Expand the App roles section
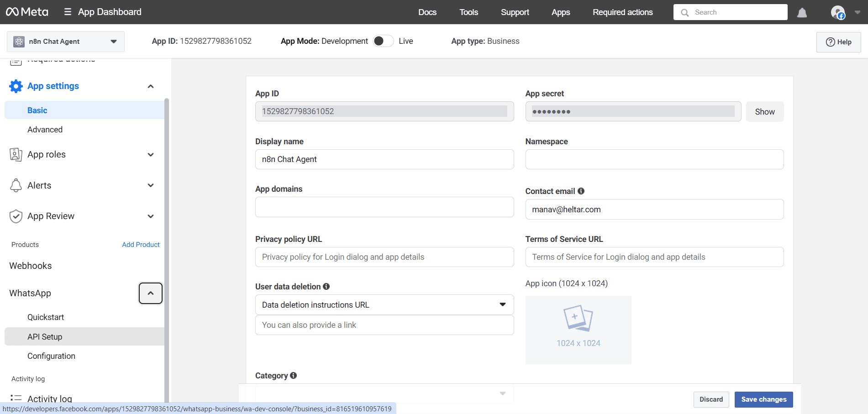The image size is (868, 414). pyautogui.click(x=151, y=155)
